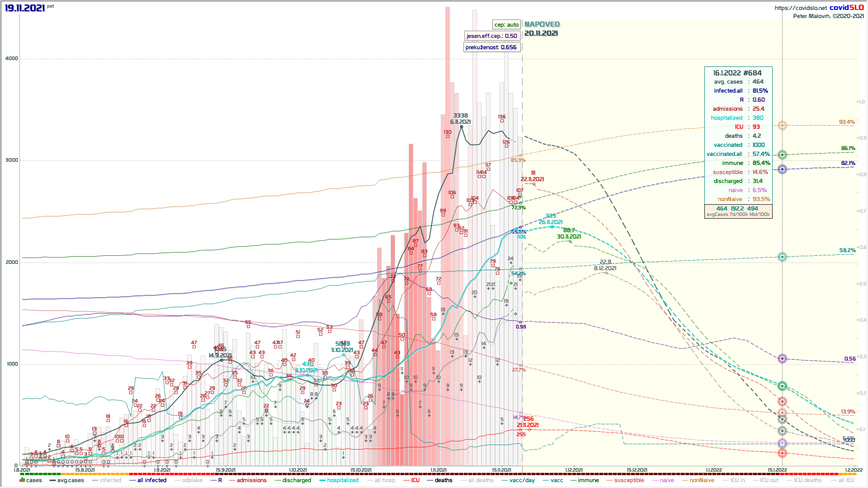The image size is (868, 488).
Task: Click blue infected.all circle marker at 16.1.2022
Action: coord(783,169)
